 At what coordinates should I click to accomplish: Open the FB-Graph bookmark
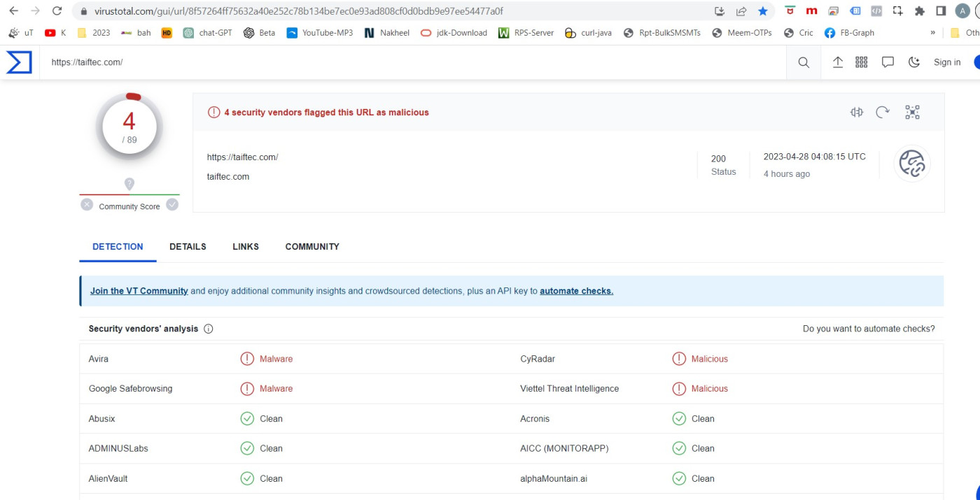point(849,33)
